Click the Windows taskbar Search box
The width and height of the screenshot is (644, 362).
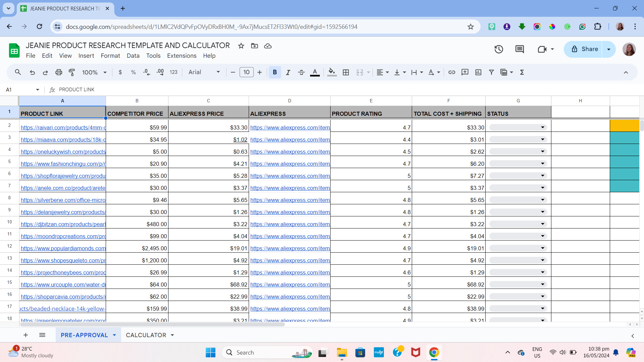point(267,353)
